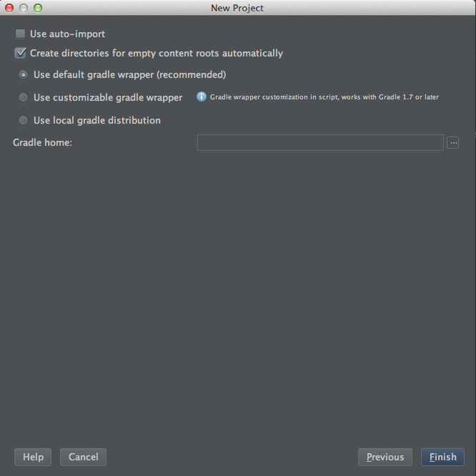Click the blue info icon beside customizable wrapper
476x476 pixels.
pos(202,96)
